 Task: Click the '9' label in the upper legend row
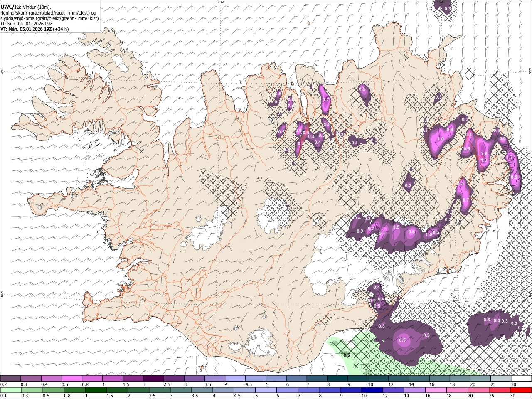point(349,384)
